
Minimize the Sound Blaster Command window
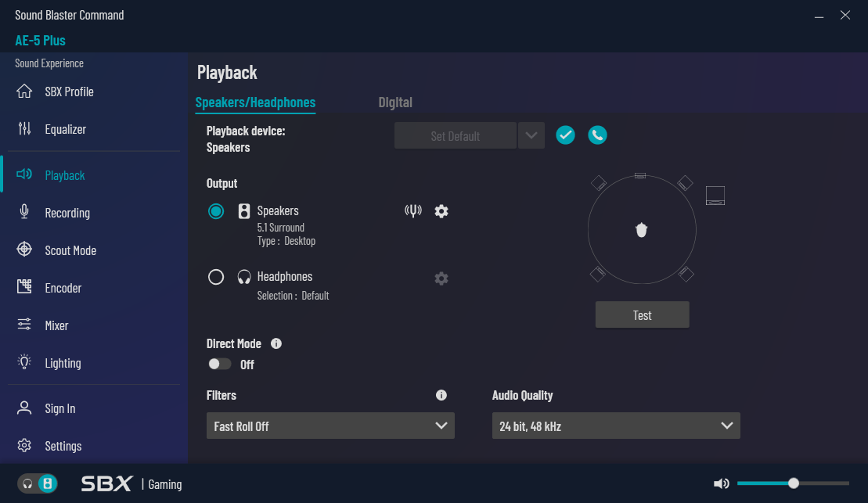819,16
